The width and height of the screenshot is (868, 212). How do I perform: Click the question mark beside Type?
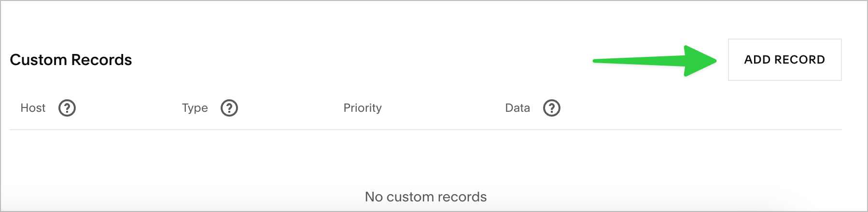coord(229,108)
